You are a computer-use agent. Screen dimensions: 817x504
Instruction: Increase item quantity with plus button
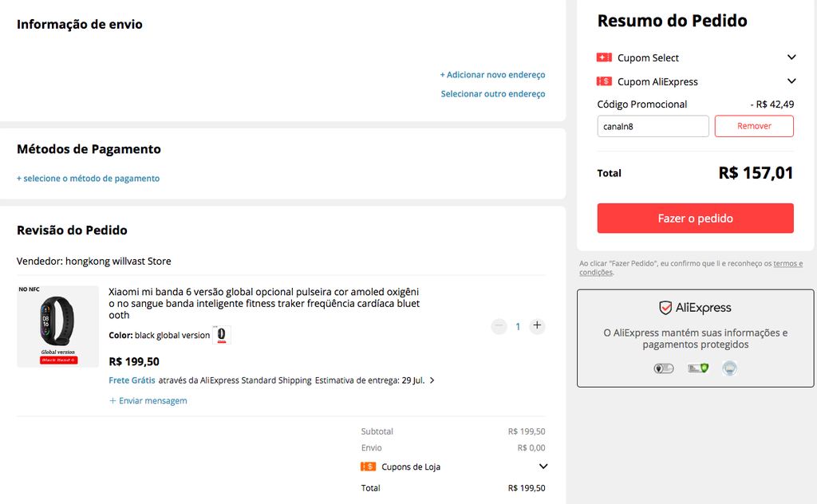[x=537, y=326]
